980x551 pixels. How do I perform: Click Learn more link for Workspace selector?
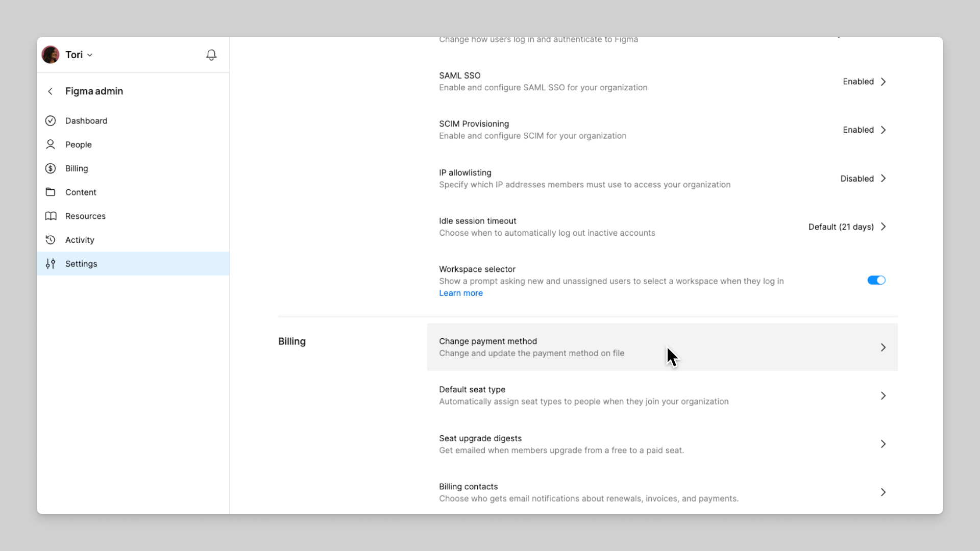pyautogui.click(x=461, y=293)
